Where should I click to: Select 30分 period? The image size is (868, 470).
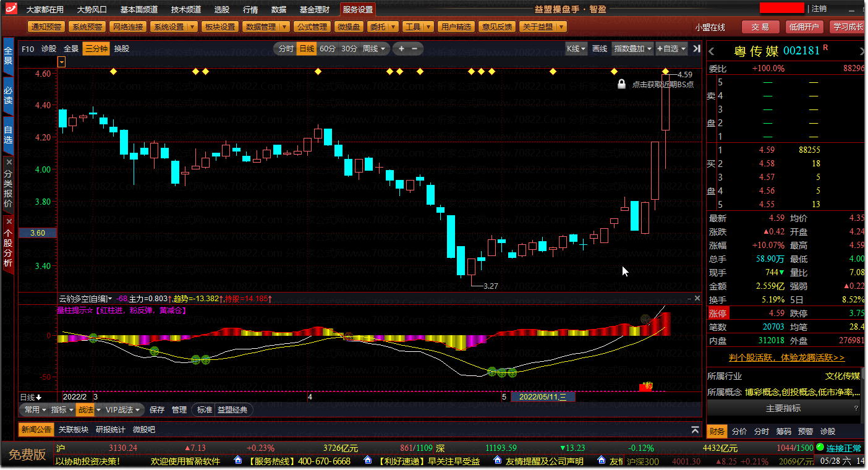[x=349, y=49]
